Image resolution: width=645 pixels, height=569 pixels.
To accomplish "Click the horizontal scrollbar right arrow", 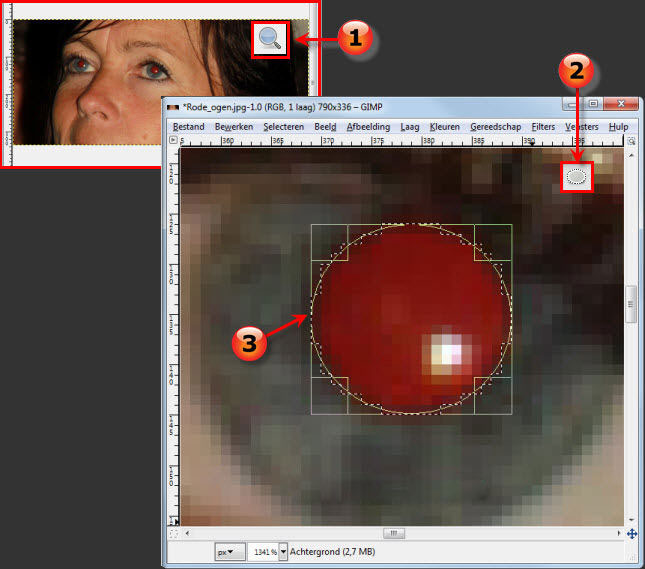I will pos(619,534).
